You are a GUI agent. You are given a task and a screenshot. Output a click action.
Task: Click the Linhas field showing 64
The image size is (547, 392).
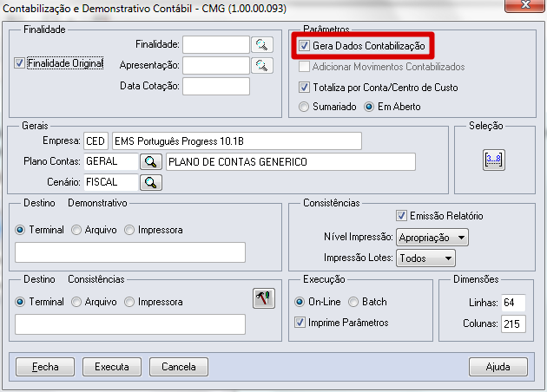[513, 303]
